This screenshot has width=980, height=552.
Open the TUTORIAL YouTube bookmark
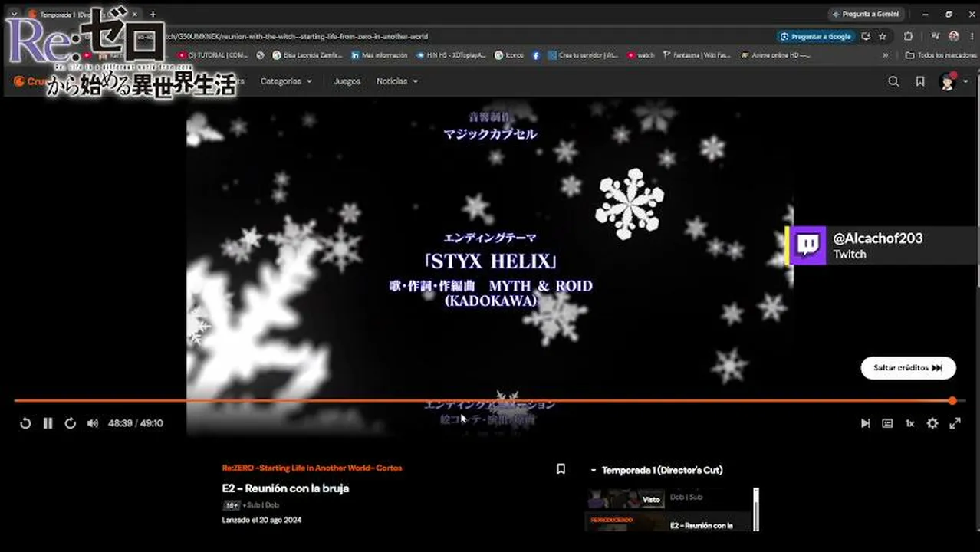click(x=213, y=55)
